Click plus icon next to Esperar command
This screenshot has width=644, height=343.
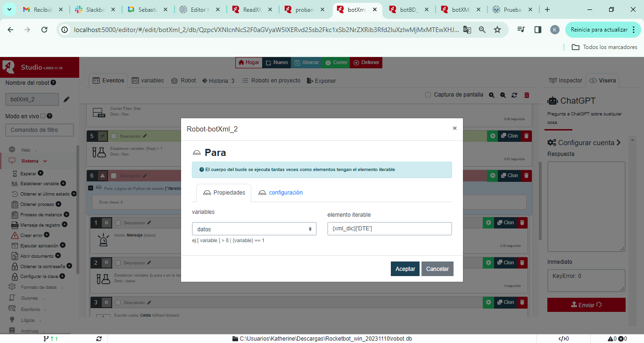point(41,173)
